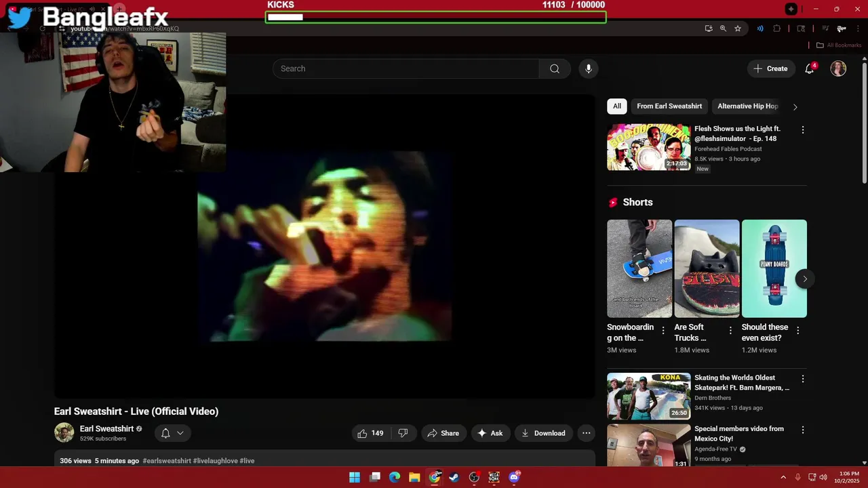Open the browser Extensions puzzle icon
Image resolution: width=868 pixels, height=488 pixels.
[777, 28]
